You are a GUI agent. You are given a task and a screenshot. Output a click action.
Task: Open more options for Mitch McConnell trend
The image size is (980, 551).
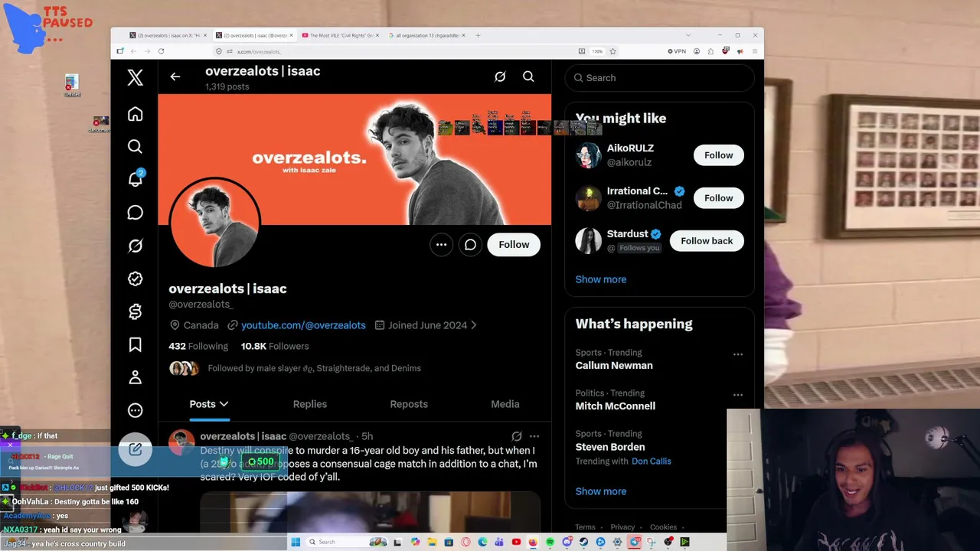click(738, 395)
